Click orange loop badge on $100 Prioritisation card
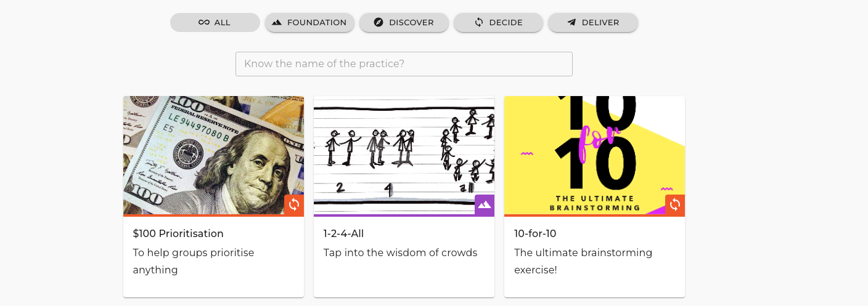 pos(294,204)
